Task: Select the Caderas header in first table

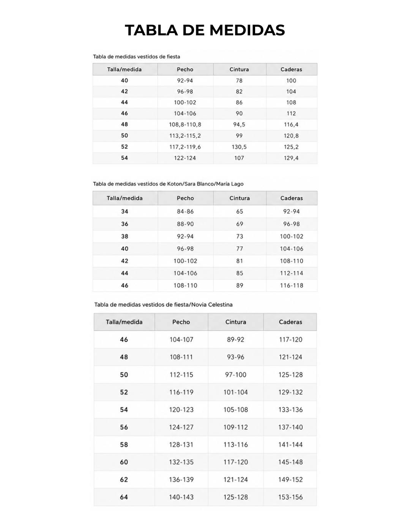Action: tap(291, 69)
